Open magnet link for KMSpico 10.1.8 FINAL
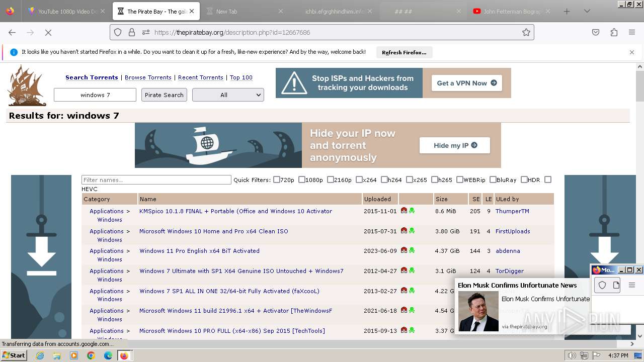The image size is (644, 362). pos(404,211)
